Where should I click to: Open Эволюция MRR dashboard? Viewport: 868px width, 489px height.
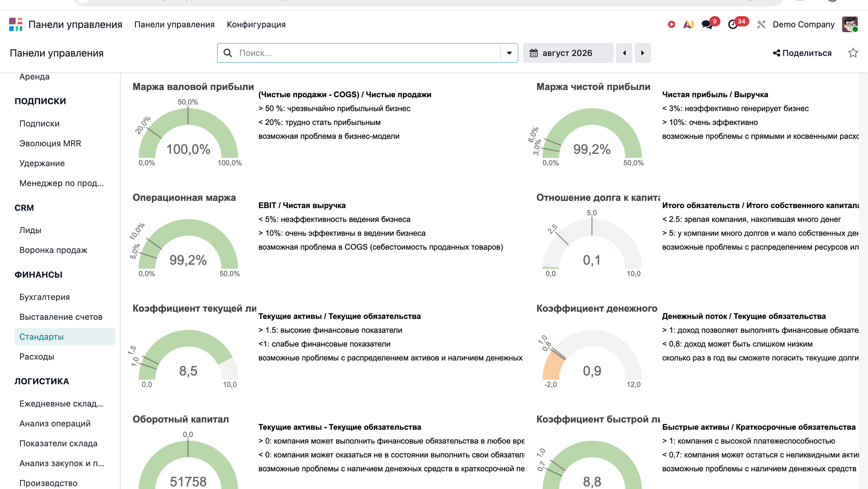50,143
